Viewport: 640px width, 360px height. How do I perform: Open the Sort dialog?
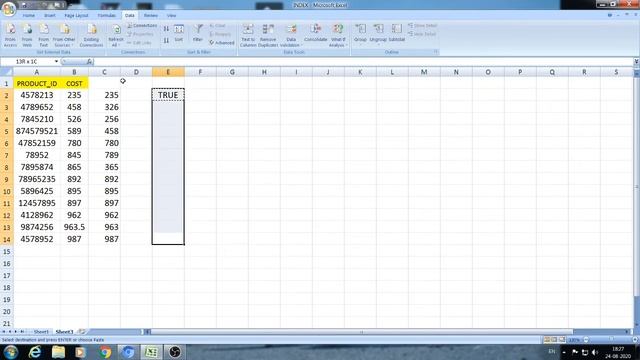point(179,33)
